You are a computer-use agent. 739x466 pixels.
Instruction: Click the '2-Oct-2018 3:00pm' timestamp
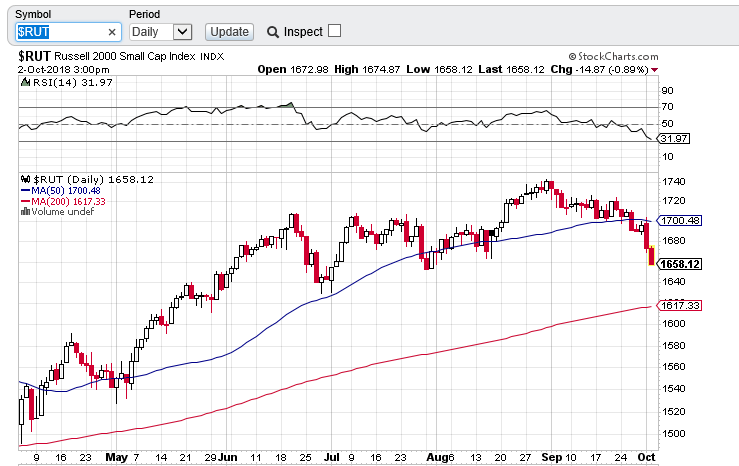coord(64,70)
